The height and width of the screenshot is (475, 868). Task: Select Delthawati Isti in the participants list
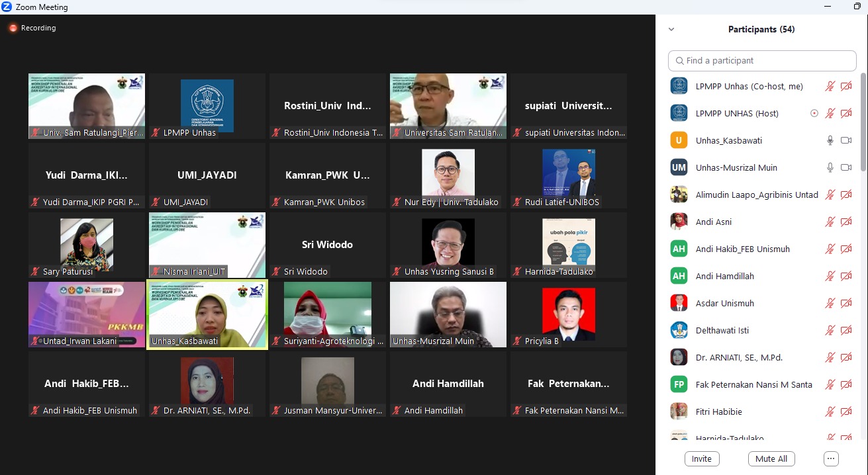point(722,330)
